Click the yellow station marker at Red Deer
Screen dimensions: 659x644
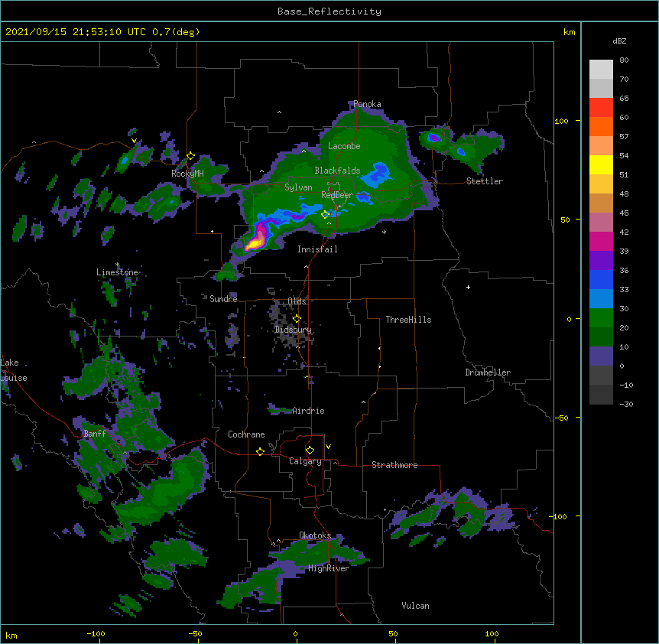[x=325, y=215]
